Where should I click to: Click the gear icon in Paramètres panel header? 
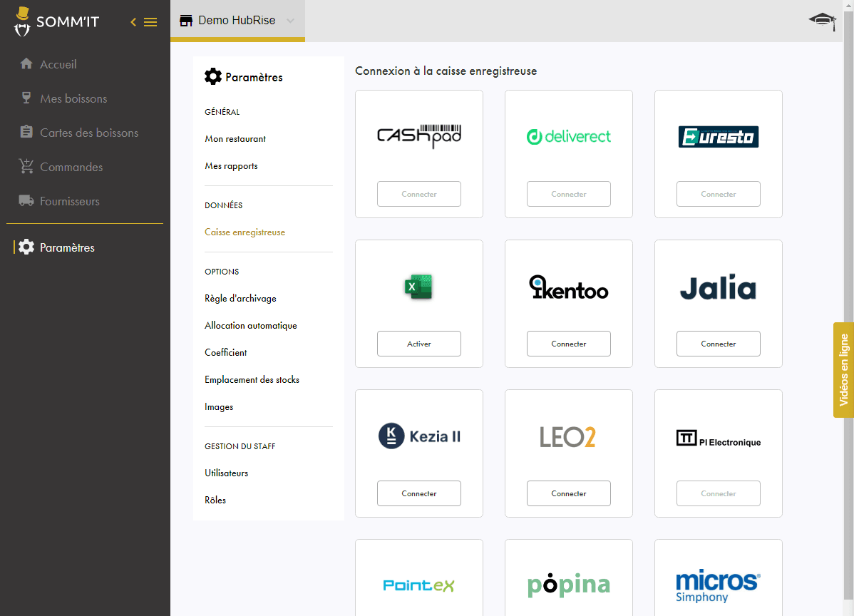(213, 77)
